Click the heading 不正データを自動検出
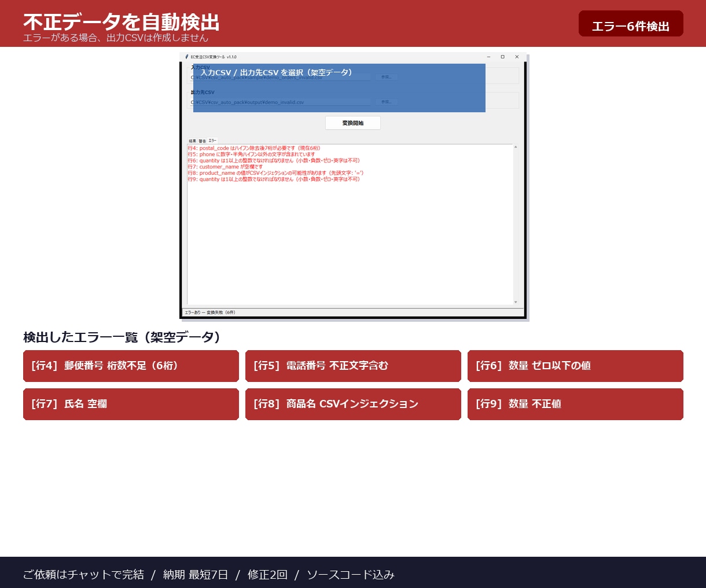This screenshot has height=588, width=706. pos(122,22)
